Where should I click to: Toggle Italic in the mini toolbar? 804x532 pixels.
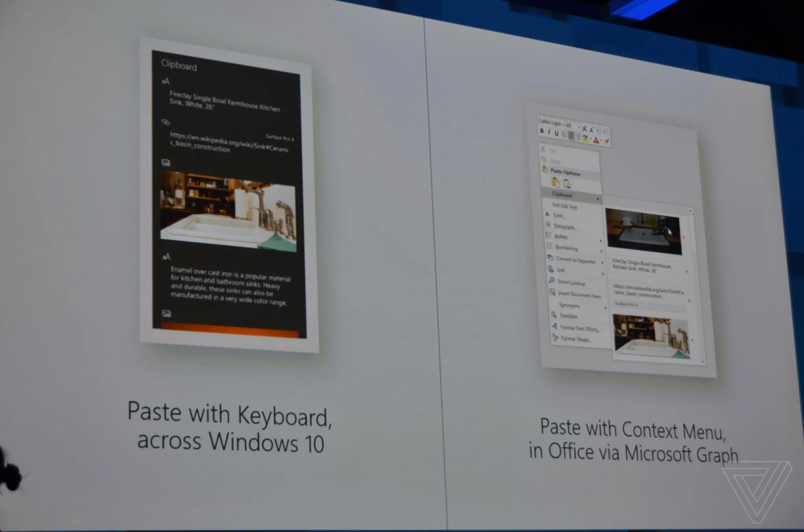click(549, 132)
